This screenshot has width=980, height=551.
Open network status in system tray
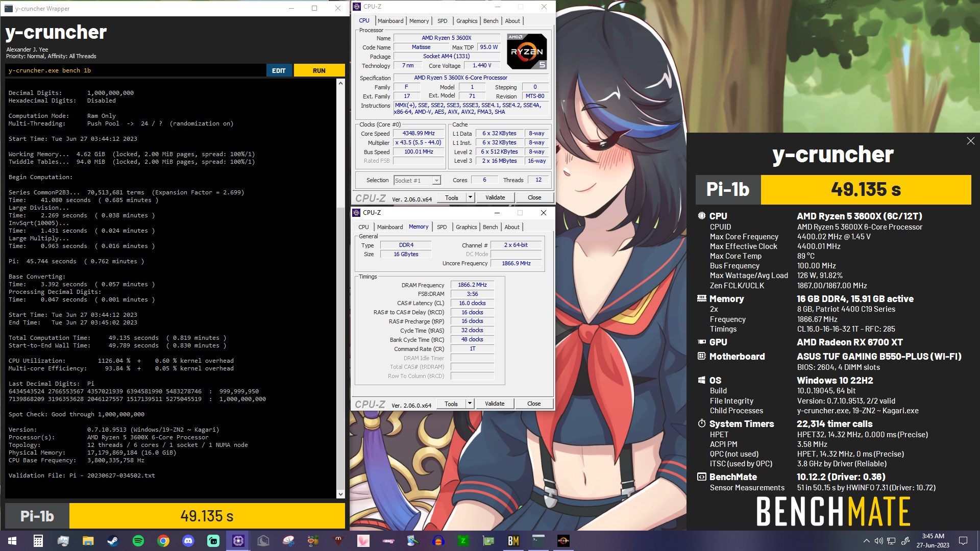tap(891, 541)
